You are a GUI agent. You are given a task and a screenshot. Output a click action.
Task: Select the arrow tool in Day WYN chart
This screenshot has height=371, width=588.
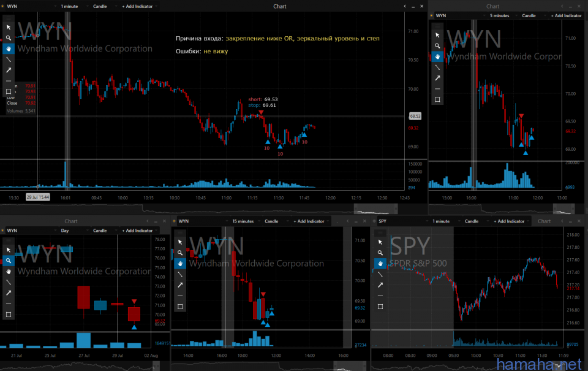coord(8,293)
